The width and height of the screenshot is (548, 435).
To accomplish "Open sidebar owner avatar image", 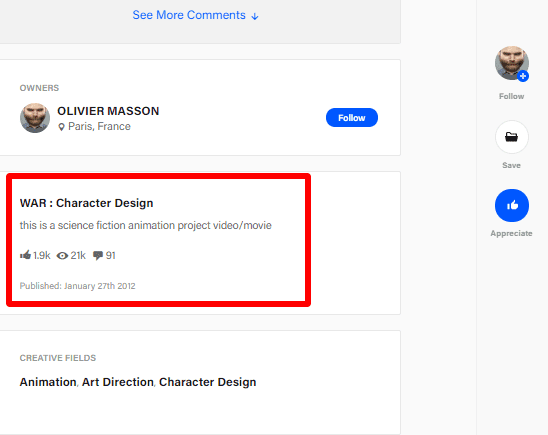I will (511, 63).
